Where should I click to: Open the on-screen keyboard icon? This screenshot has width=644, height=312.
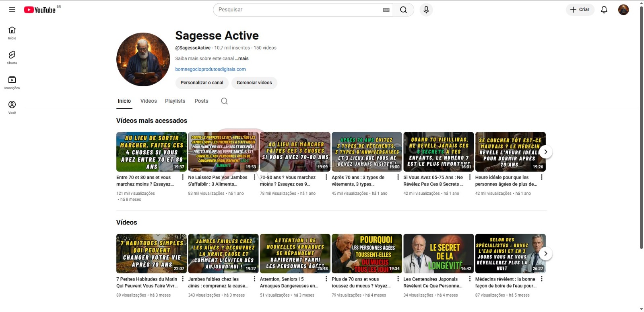point(386,10)
